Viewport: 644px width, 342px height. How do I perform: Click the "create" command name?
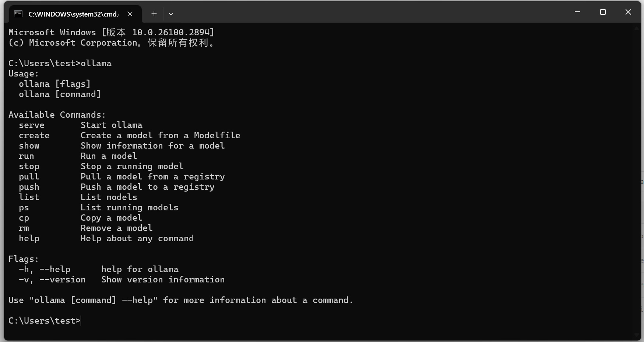click(x=34, y=136)
